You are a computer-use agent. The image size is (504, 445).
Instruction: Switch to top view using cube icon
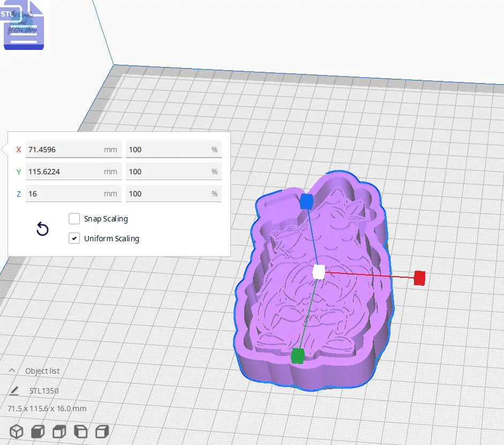[59, 431]
